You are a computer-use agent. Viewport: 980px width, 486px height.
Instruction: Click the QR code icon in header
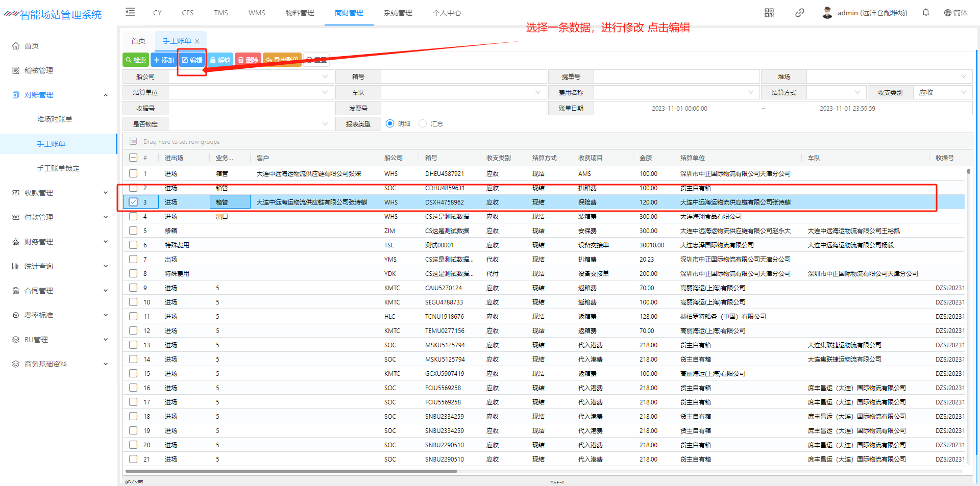point(769,13)
